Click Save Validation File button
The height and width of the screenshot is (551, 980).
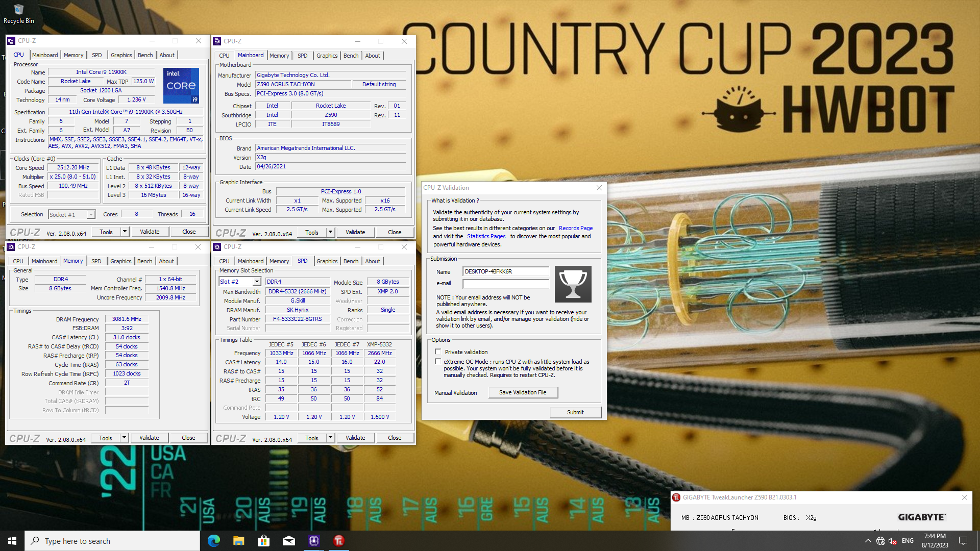[x=523, y=392]
